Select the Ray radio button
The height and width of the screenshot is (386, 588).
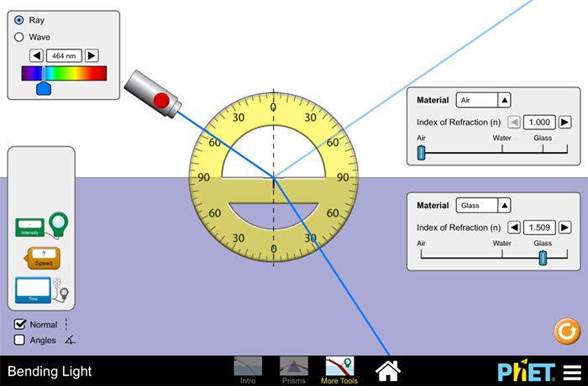click(19, 20)
